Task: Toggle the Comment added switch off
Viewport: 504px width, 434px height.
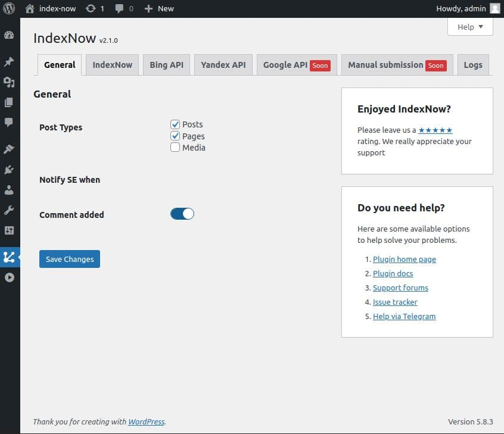Action: pyautogui.click(x=182, y=214)
